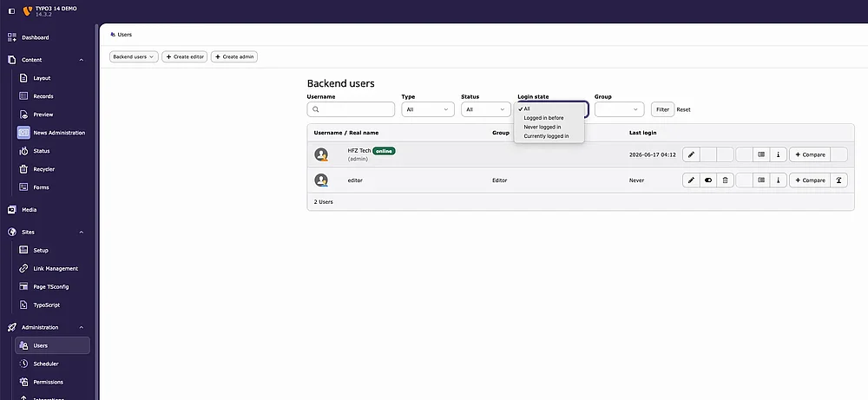
Task: Show info for editor user
Action: [x=779, y=180]
